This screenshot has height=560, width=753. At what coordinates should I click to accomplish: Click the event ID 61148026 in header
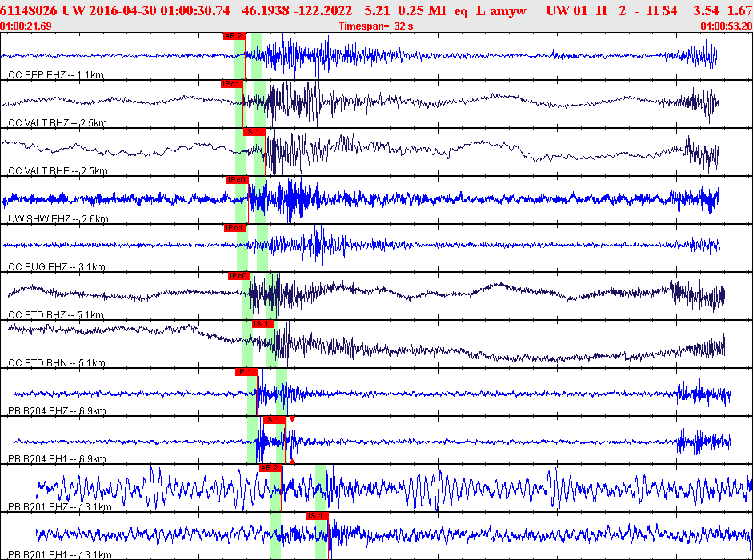coord(29,10)
